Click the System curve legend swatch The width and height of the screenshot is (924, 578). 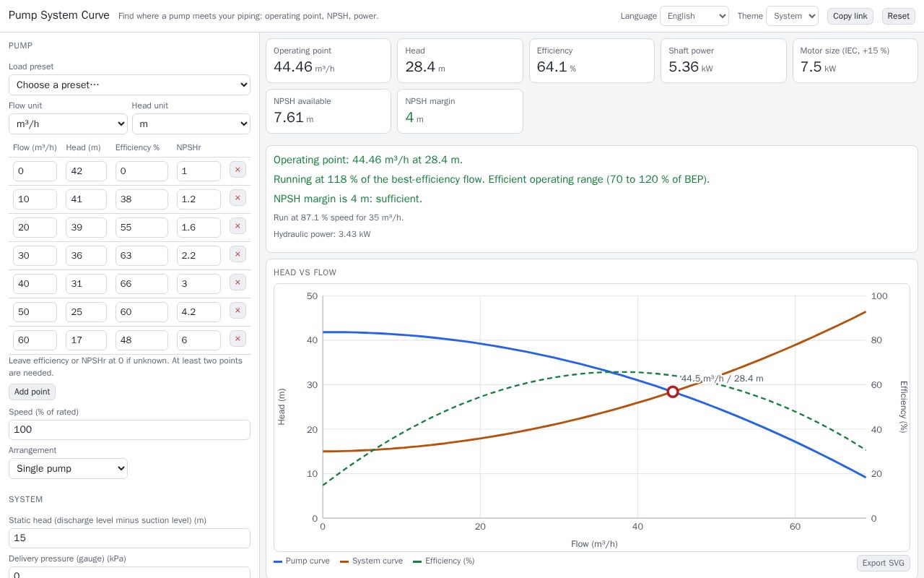pyautogui.click(x=344, y=561)
